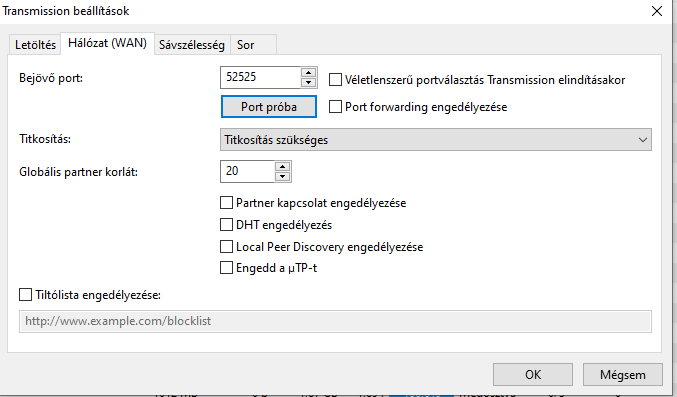This screenshot has width=677, height=397.
Task: Toggle Port forwarding engedélyezése checkbox
Action: [x=335, y=107]
